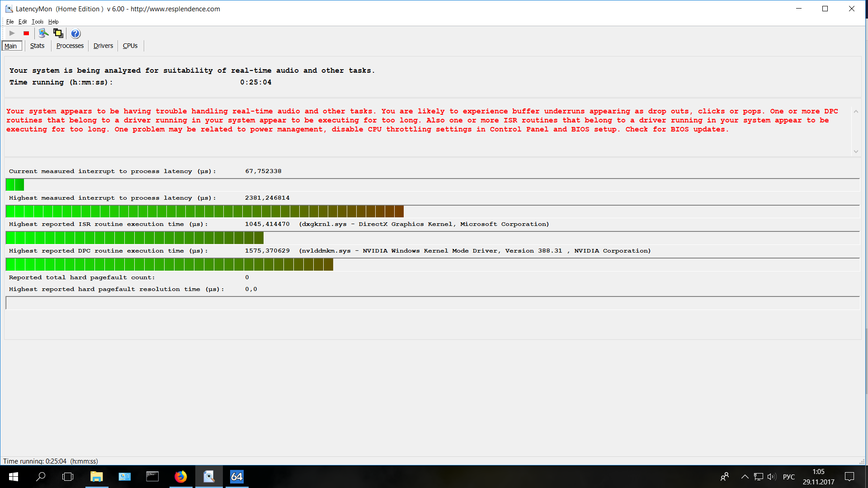Open the Edit menu
This screenshot has height=488, width=868.
pos(23,22)
